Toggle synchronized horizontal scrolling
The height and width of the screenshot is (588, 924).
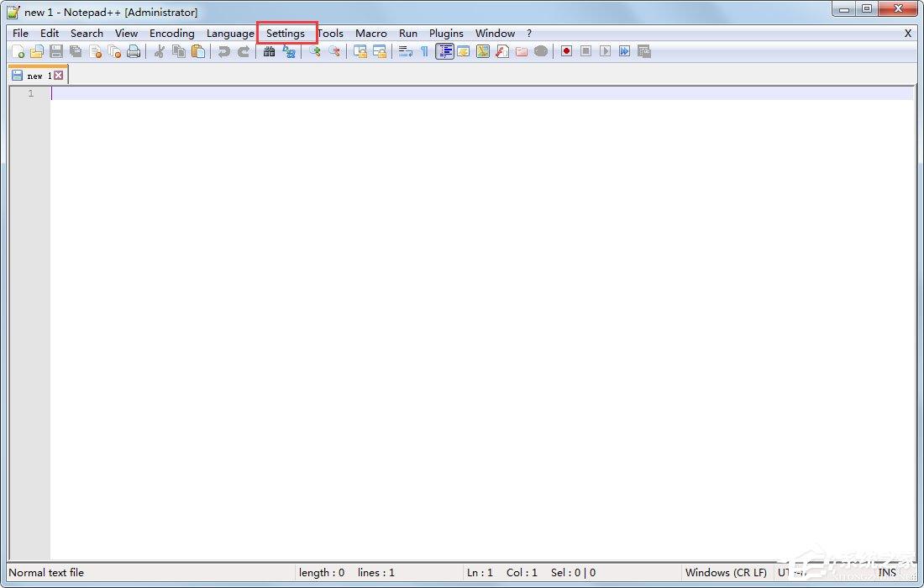[380, 52]
